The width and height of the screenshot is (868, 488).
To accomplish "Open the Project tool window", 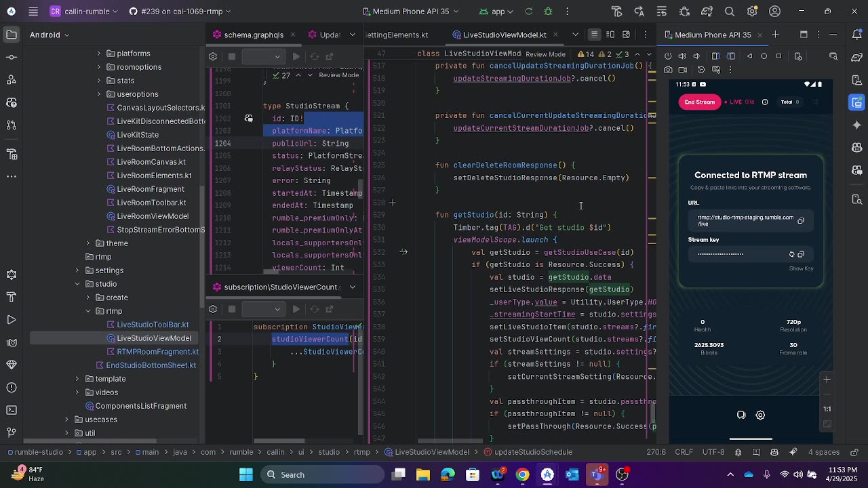I will point(12,35).
